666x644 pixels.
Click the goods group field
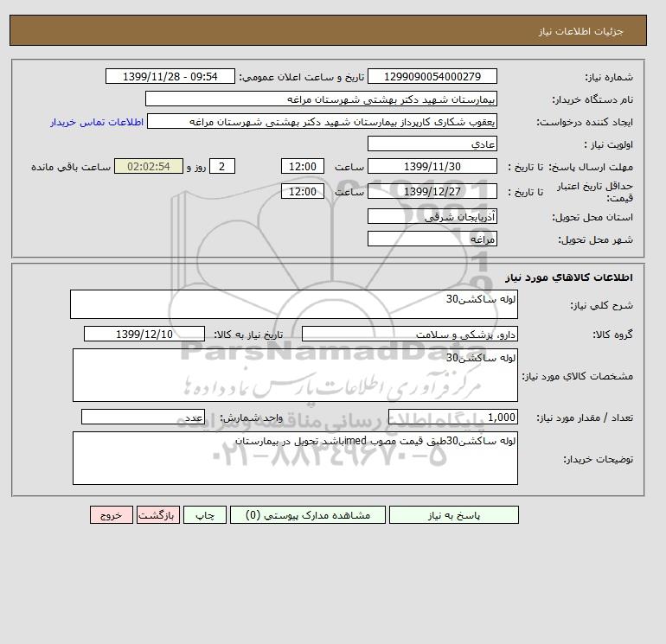pos(409,334)
